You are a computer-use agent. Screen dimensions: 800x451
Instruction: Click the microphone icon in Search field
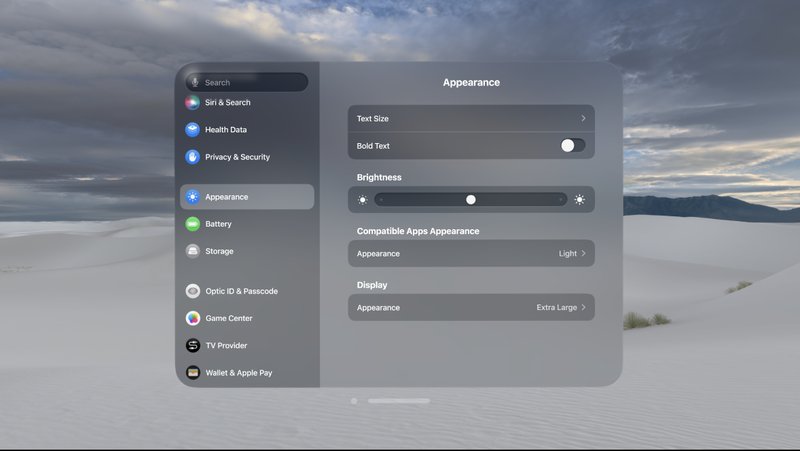(x=195, y=82)
